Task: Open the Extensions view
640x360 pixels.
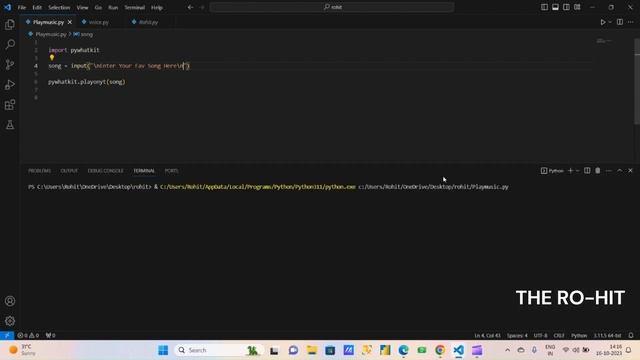Action: tap(10, 105)
